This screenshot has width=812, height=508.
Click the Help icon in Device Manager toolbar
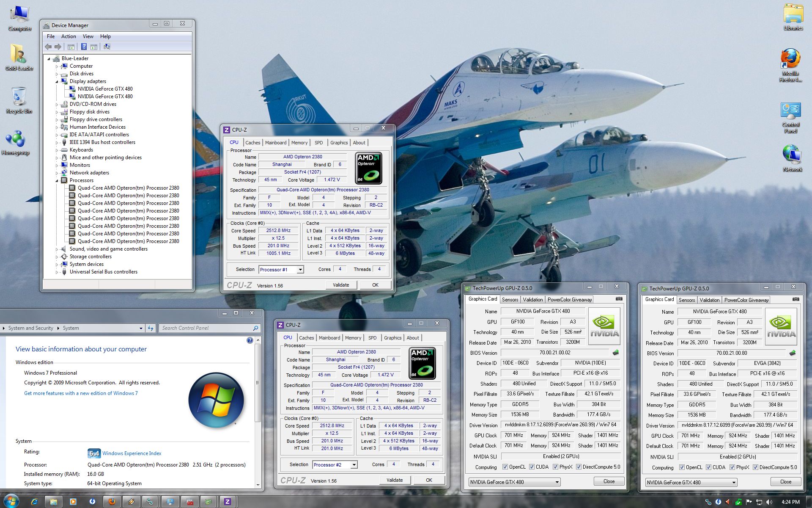click(84, 47)
